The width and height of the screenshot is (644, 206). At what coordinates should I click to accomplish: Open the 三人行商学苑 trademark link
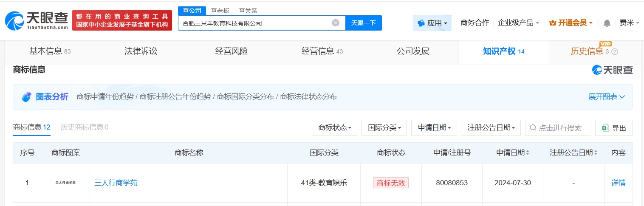116,183
